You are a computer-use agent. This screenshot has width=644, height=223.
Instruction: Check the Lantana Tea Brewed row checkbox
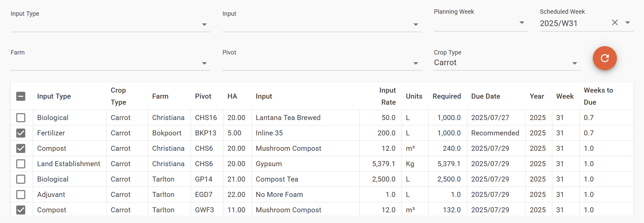pos(21,118)
